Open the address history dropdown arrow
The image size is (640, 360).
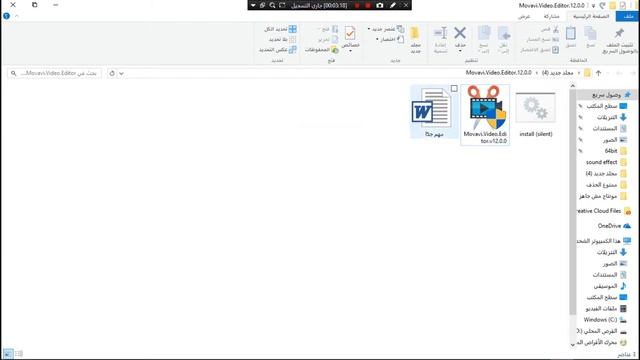(121, 73)
